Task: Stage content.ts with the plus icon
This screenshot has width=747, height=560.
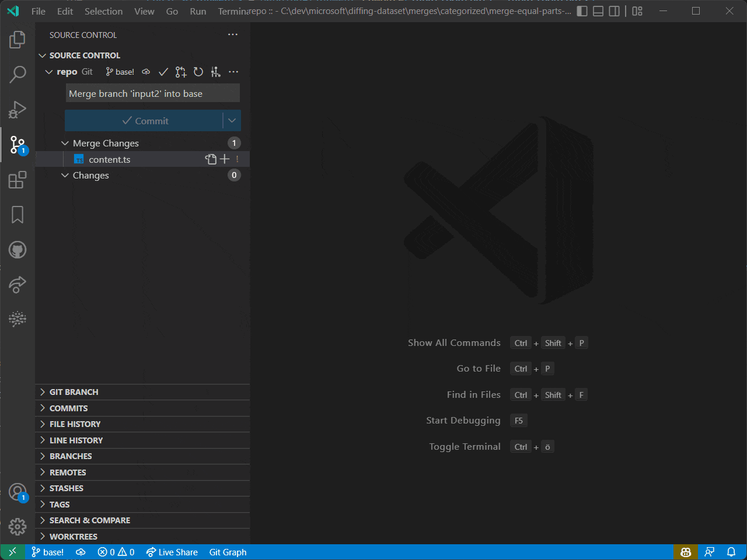Action: click(225, 159)
